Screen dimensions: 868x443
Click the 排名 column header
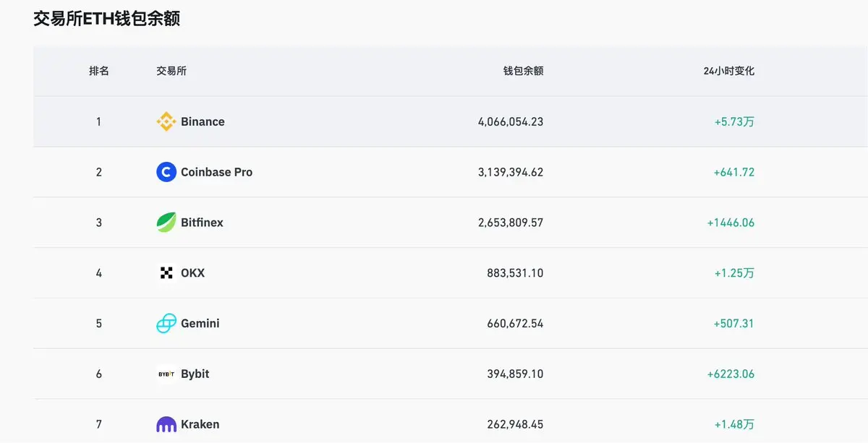click(99, 71)
